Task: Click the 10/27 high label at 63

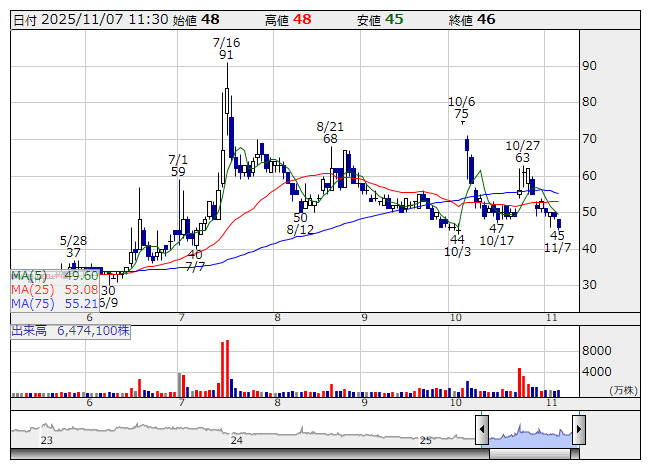Action: point(522,151)
